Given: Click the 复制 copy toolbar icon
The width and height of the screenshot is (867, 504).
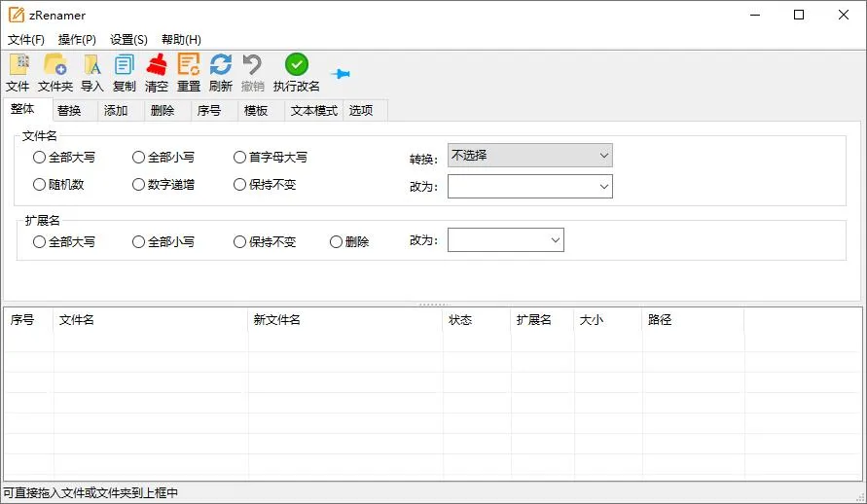Looking at the screenshot, I should (x=125, y=66).
